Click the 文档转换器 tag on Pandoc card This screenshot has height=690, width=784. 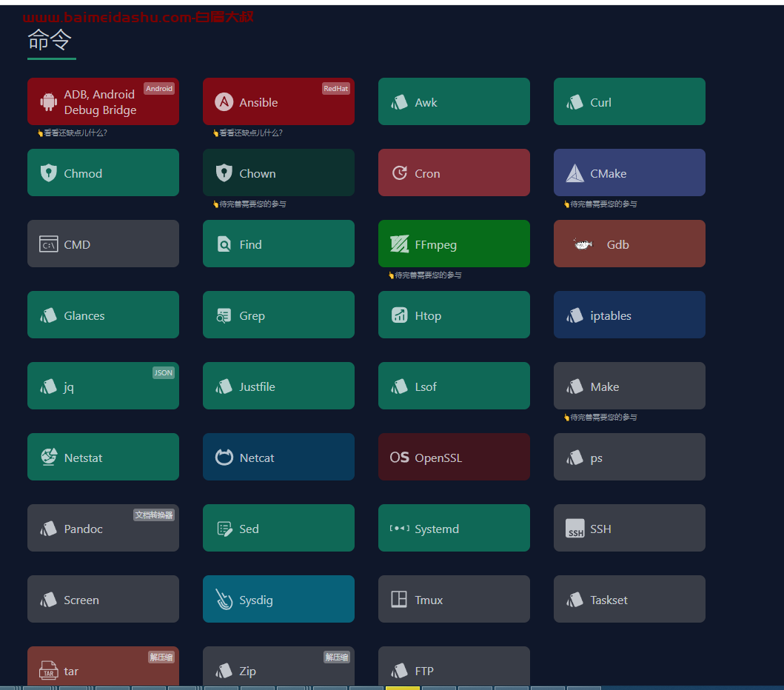point(153,515)
